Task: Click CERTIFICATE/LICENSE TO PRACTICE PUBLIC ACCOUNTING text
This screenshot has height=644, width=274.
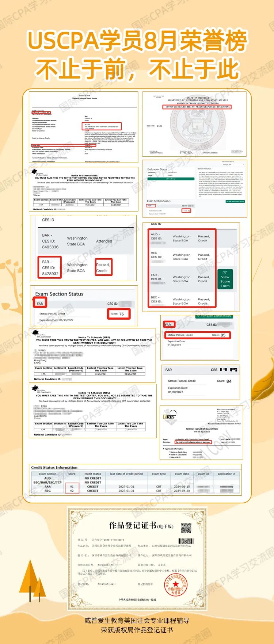Action: (197, 107)
